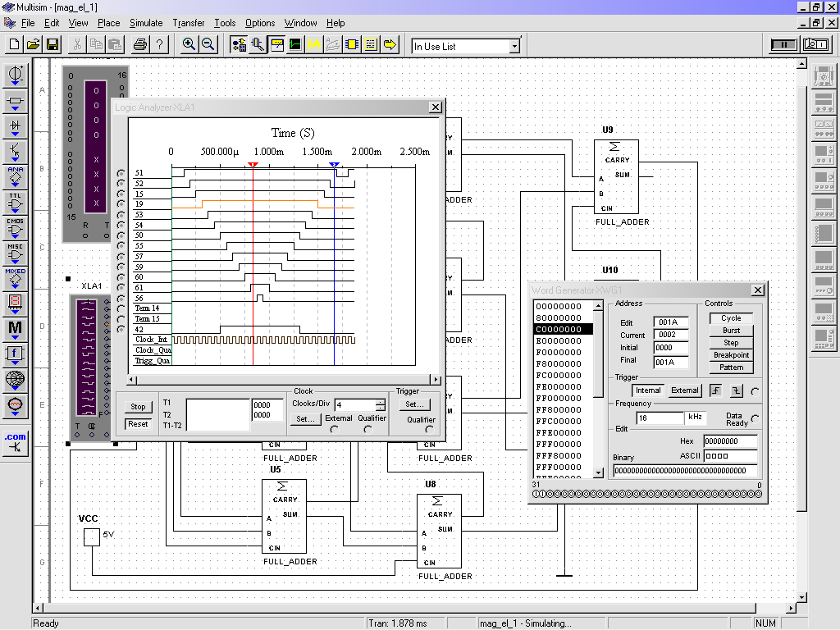The image size is (840, 630).
Task: Open the CMOS component group
Action: pos(15,229)
